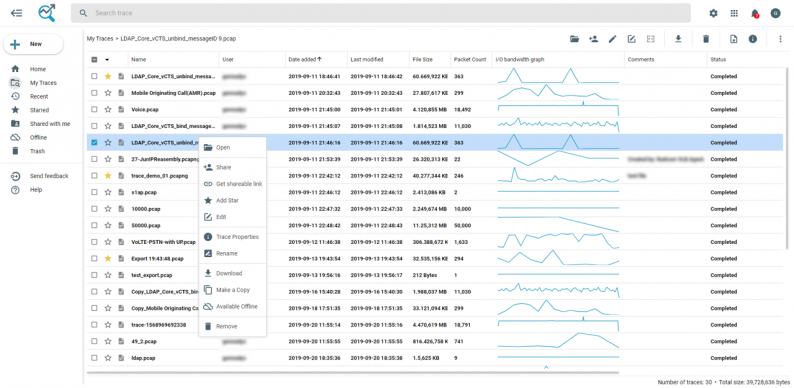The image size is (794, 388).
Task: Choose Get shareable link
Action: pos(232,184)
